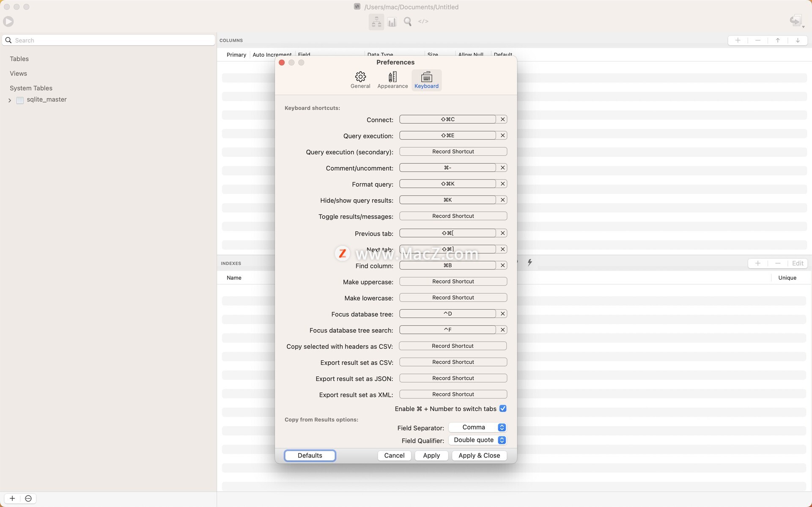
Task: Clear the Connect shortcut
Action: click(502, 119)
